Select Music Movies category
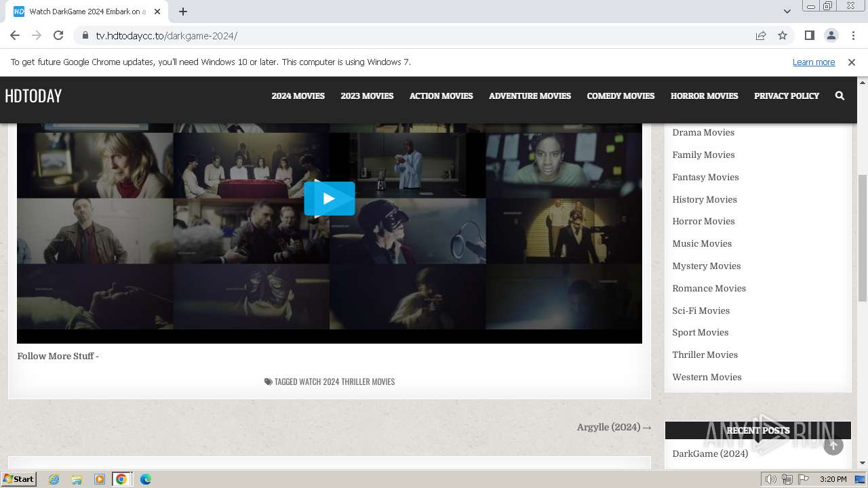The height and width of the screenshot is (488, 868). click(702, 243)
